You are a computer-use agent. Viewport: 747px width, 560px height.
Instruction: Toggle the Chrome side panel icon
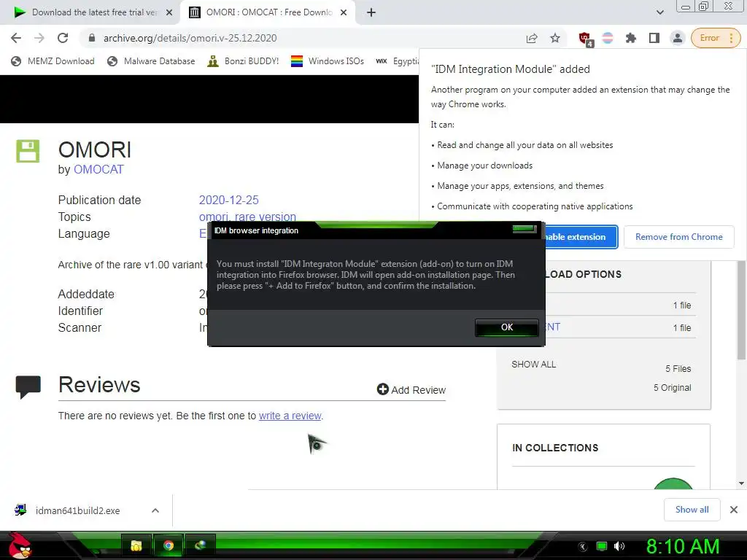(x=654, y=38)
